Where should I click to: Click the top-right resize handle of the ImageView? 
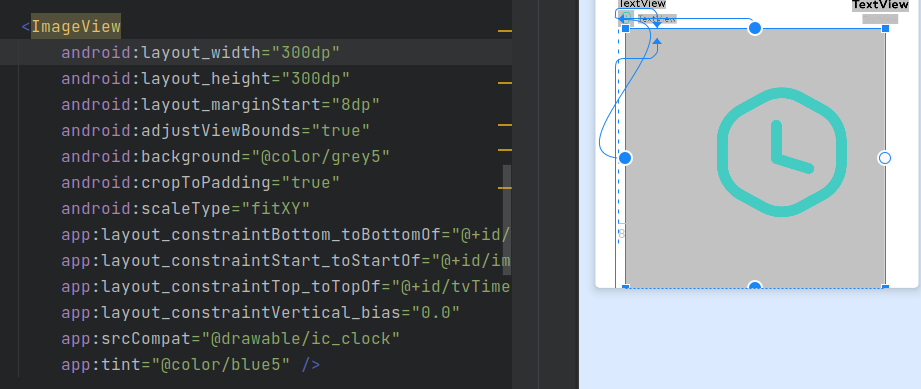click(x=885, y=28)
